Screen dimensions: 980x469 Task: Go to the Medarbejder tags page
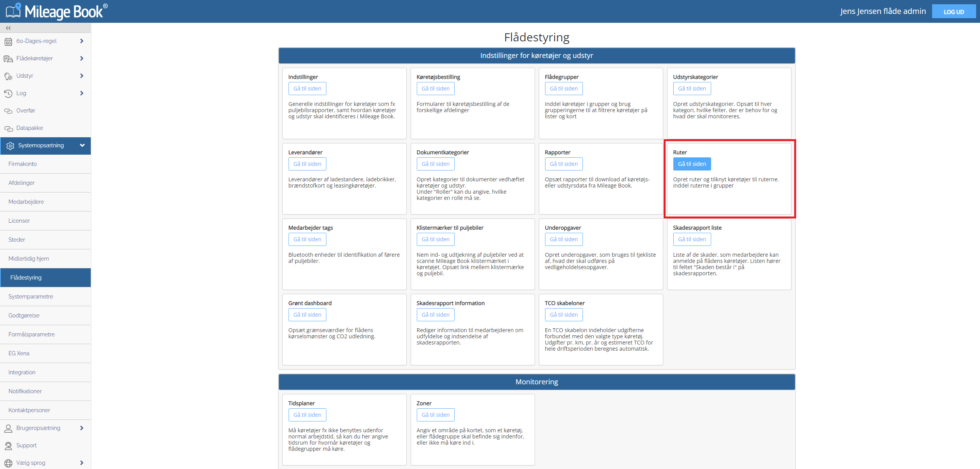(x=307, y=239)
